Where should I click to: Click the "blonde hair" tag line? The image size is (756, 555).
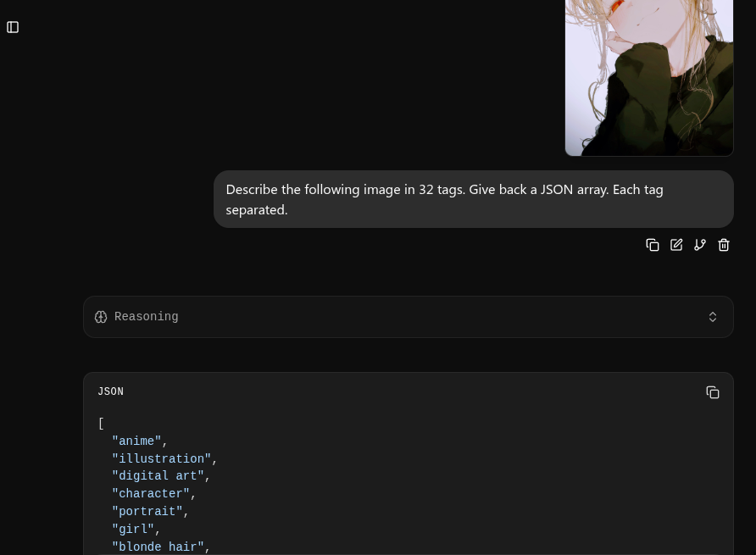point(161,547)
